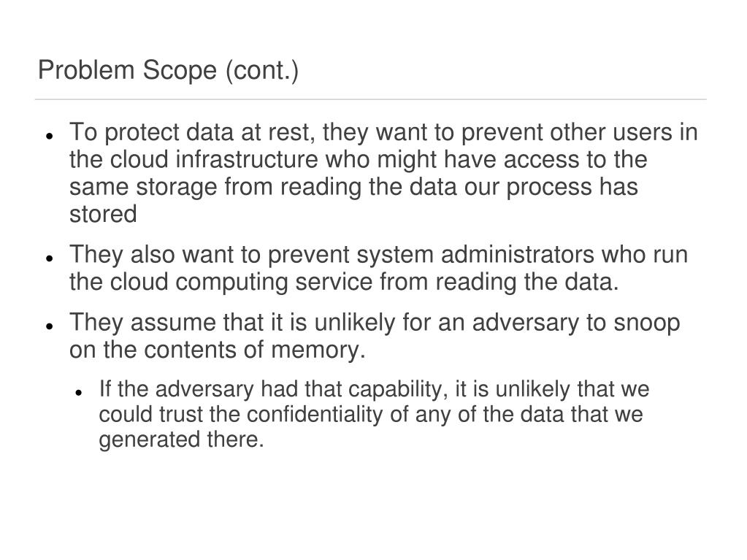Click the horizontal divider line below the title
This screenshot has height=560, width=747.
(371, 99)
